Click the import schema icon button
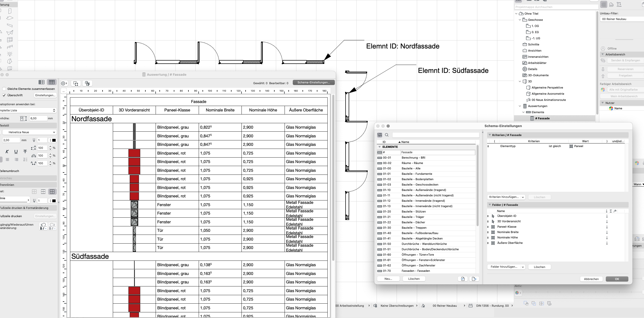This screenshot has height=318, width=644. [x=463, y=279]
